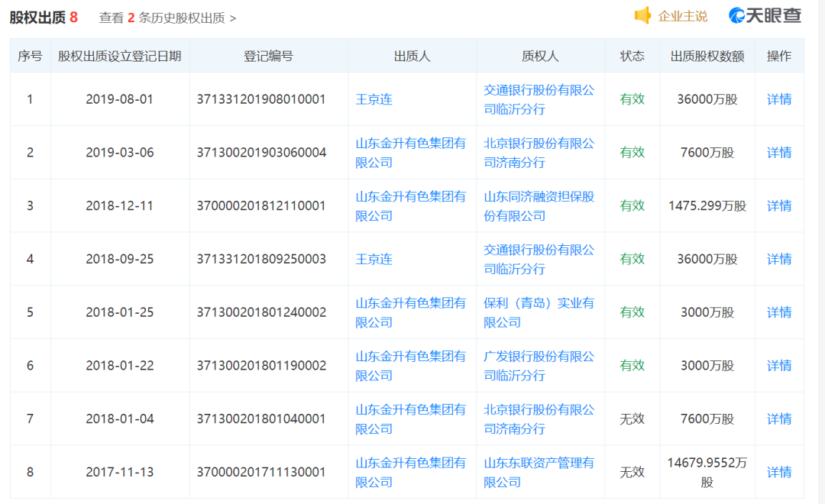The height and width of the screenshot is (504, 825).
Task: Select the date 2018-01-22
Action: tap(120, 365)
